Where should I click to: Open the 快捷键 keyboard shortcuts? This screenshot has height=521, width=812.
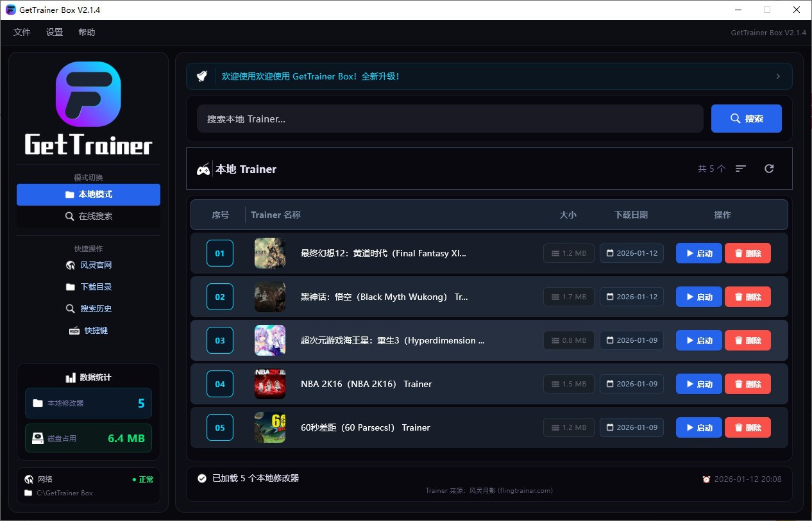pos(89,331)
